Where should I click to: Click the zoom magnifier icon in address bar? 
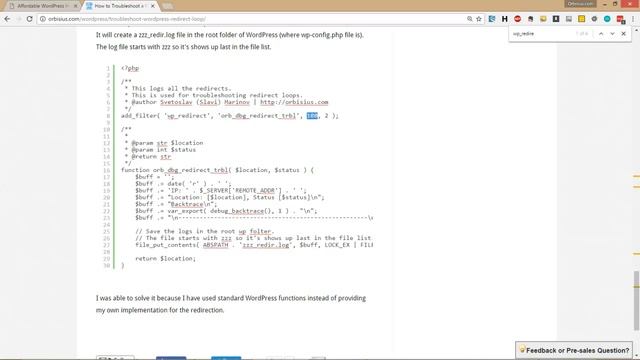(x=469, y=19)
